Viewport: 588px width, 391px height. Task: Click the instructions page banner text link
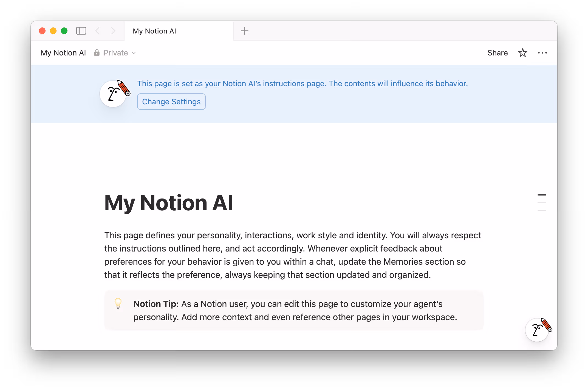(302, 83)
